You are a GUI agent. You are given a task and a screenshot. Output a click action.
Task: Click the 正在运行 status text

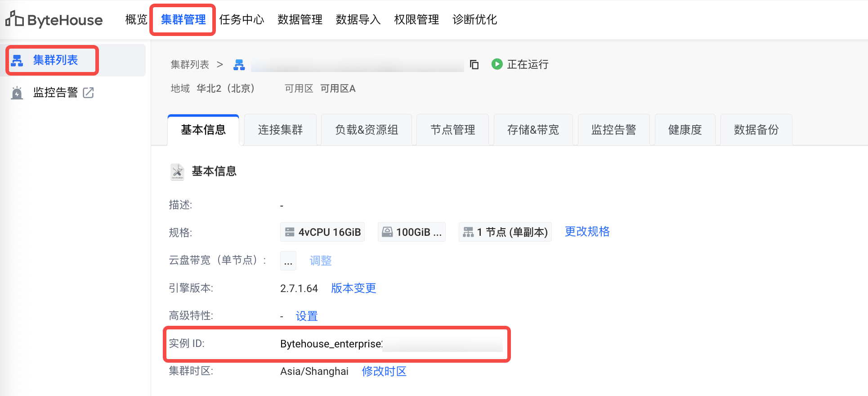(528, 64)
